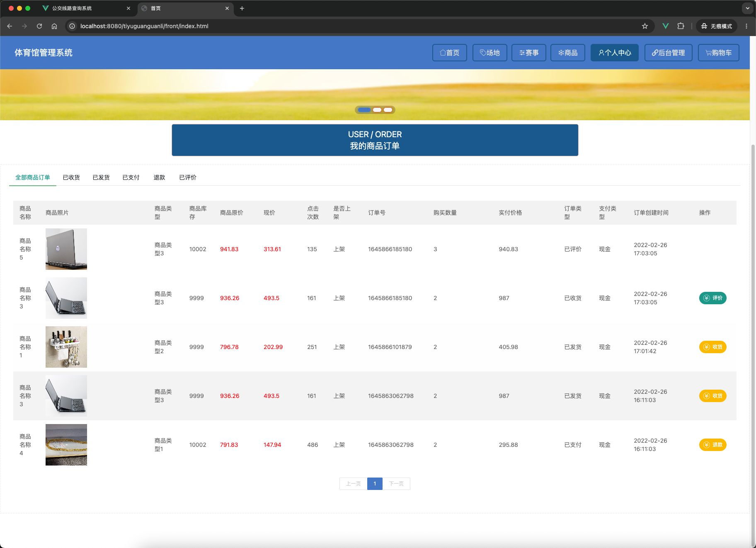Click 上一页 pagination button
This screenshot has height=548, width=756.
pyautogui.click(x=354, y=484)
